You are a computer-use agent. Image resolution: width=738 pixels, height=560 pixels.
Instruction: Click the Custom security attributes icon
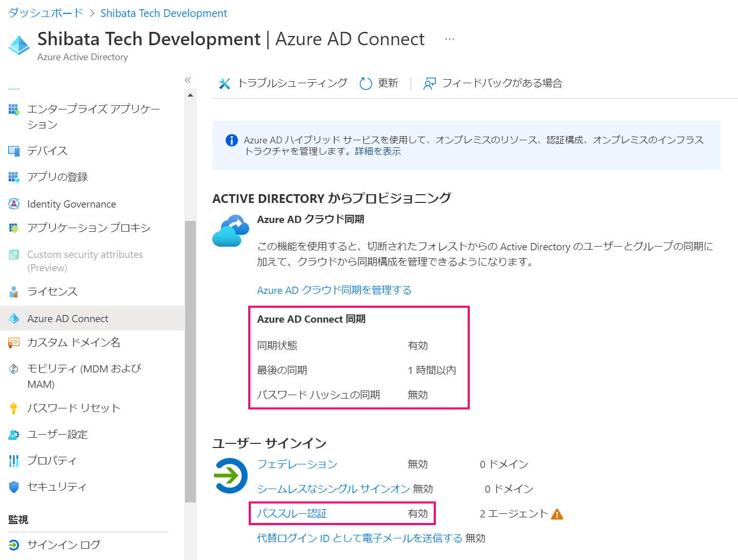(14, 254)
